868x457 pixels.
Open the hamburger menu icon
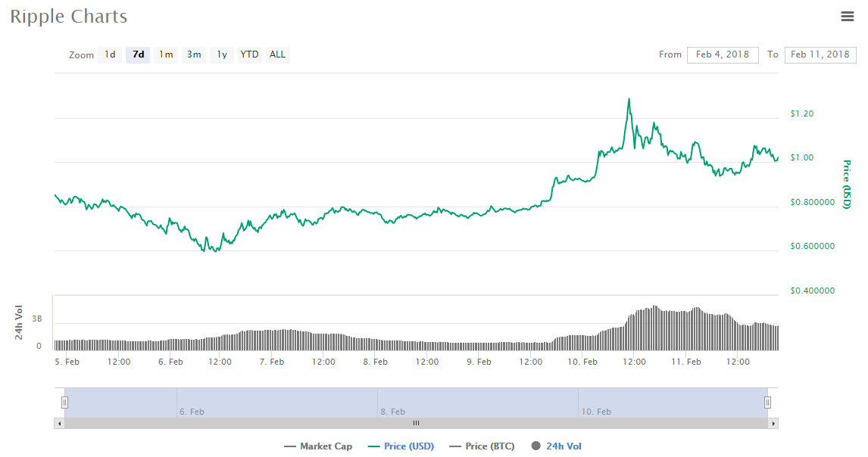[848, 16]
